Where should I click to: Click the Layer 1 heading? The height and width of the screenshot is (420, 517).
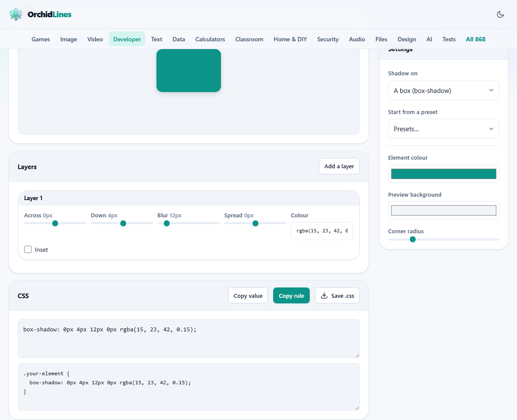[33, 198]
